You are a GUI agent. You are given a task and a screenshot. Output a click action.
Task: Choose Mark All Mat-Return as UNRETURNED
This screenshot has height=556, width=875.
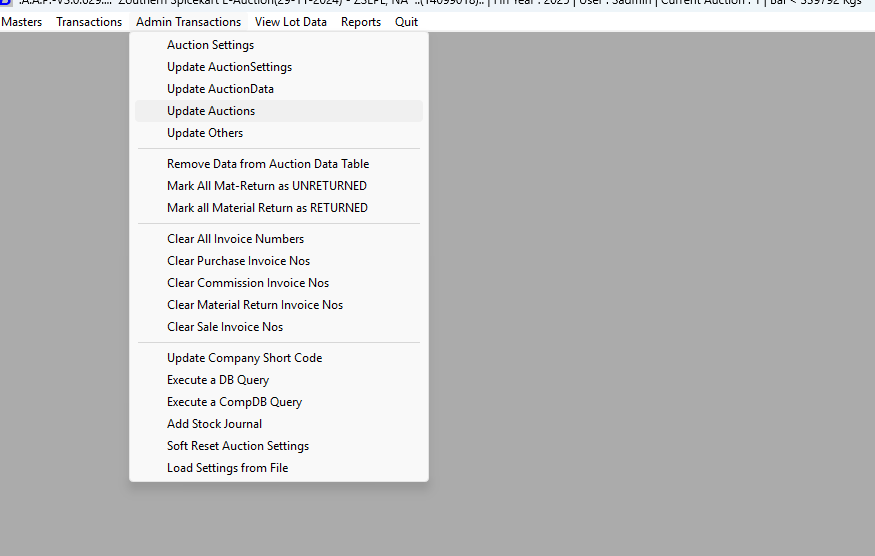279,186
